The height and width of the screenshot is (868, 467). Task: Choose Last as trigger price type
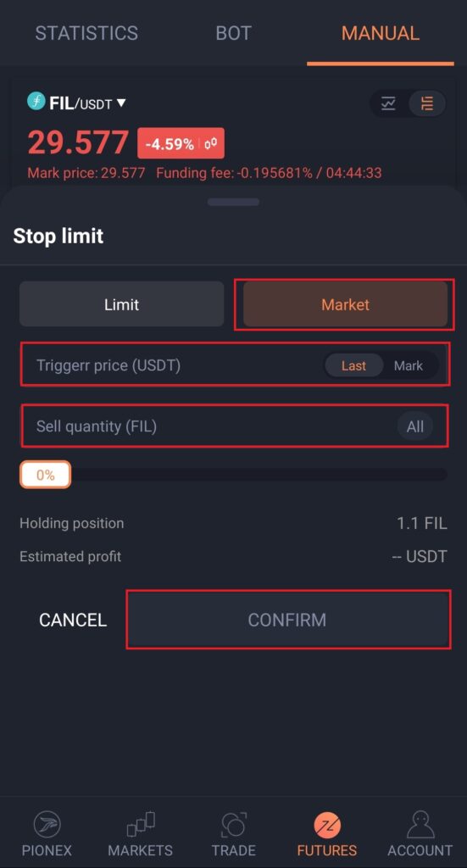pos(353,365)
